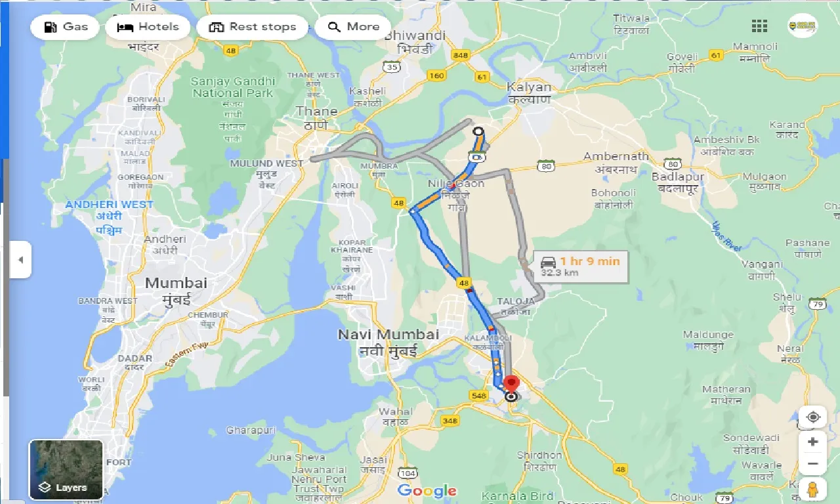The height and width of the screenshot is (504, 840).
Task: Toggle the Gas stations filter chip
Action: (x=65, y=27)
